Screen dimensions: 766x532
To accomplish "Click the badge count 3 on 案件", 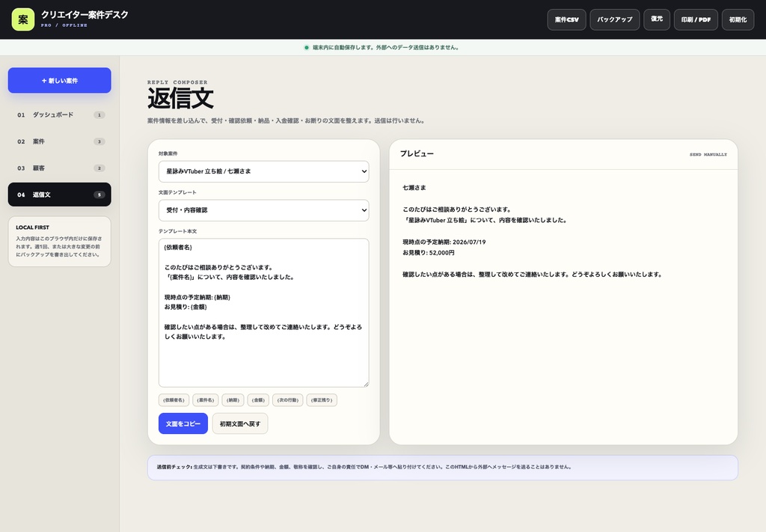I will coord(99,141).
